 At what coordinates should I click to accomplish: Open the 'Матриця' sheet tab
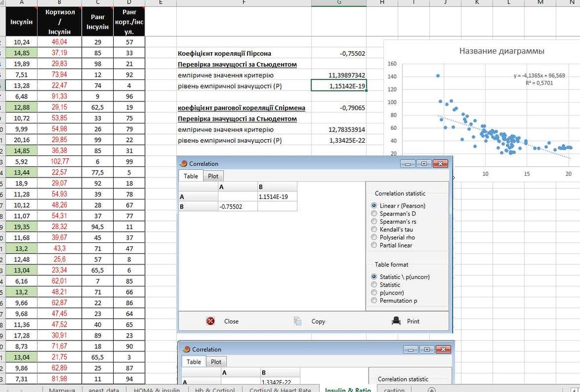[62, 390]
